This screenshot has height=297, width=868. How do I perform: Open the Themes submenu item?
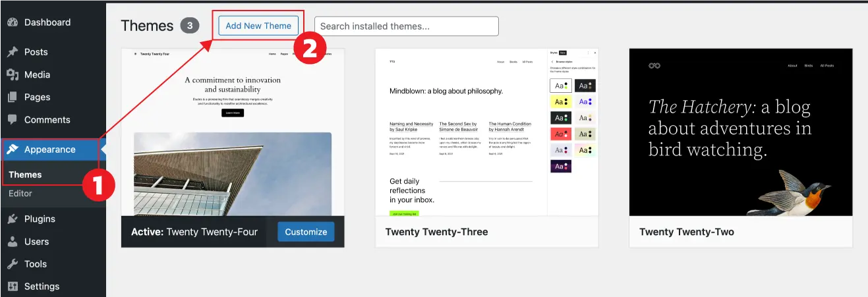25,175
